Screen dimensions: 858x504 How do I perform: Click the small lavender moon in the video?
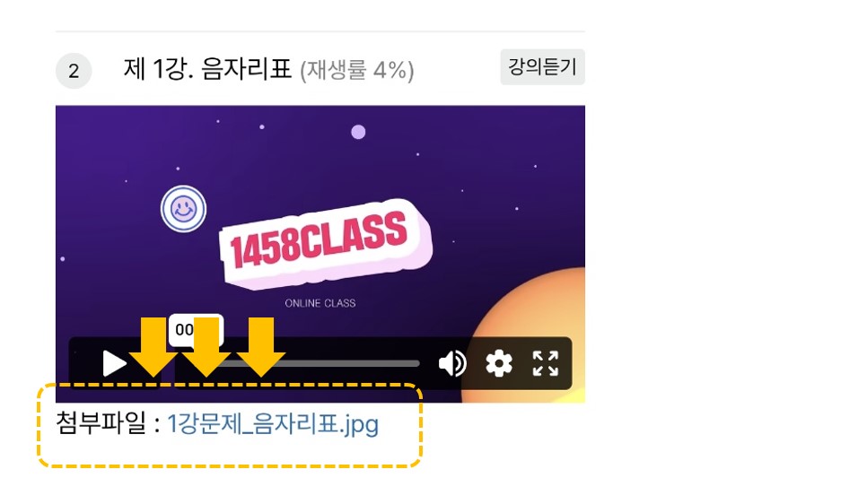[358, 133]
